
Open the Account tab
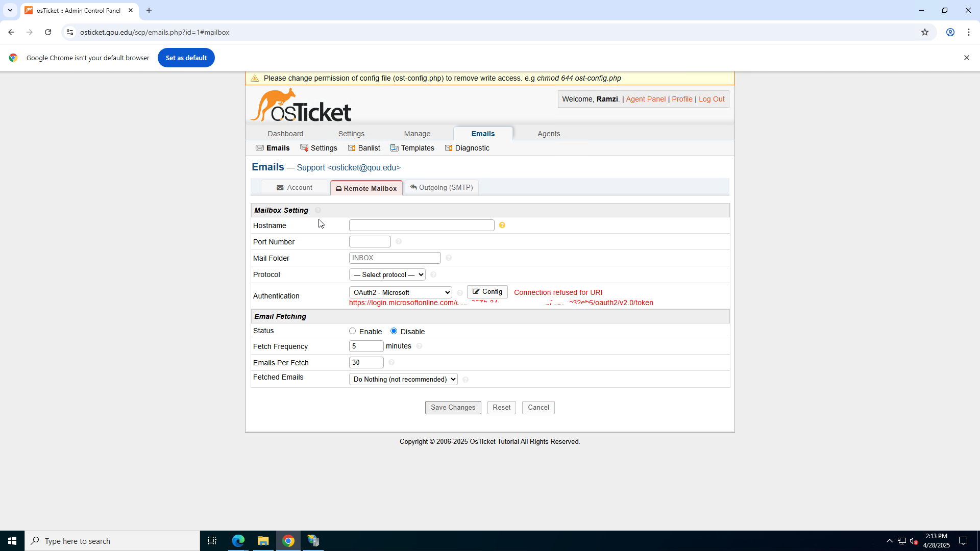[x=295, y=188]
